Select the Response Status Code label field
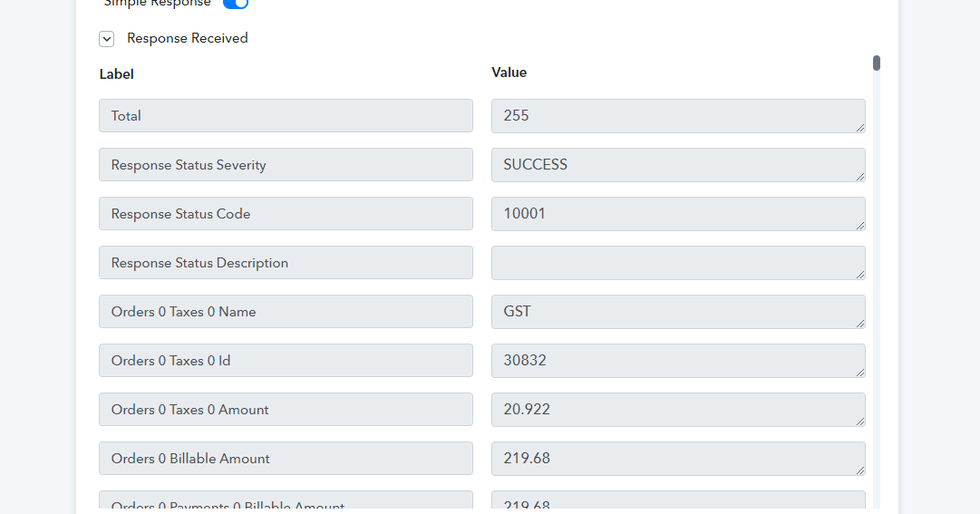 tap(286, 213)
